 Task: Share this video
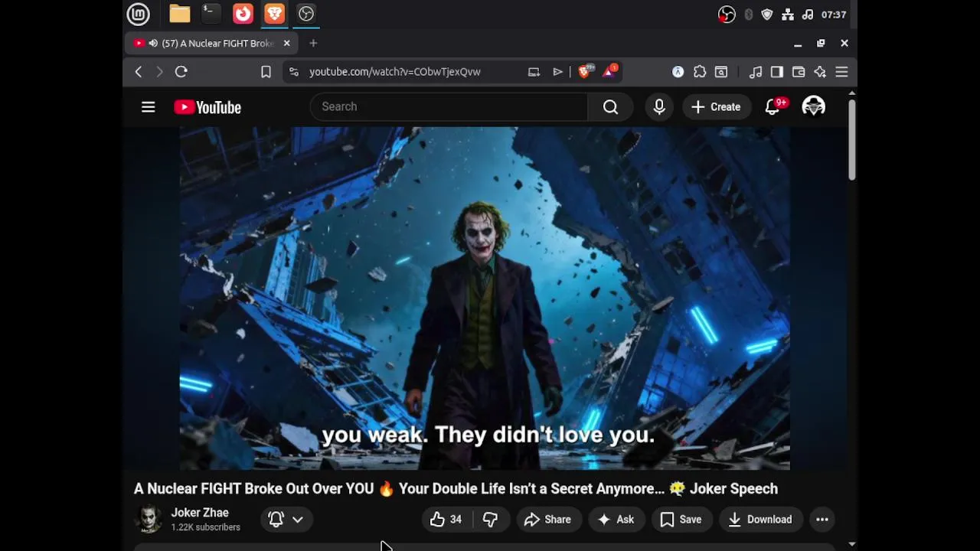click(x=547, y=520)
